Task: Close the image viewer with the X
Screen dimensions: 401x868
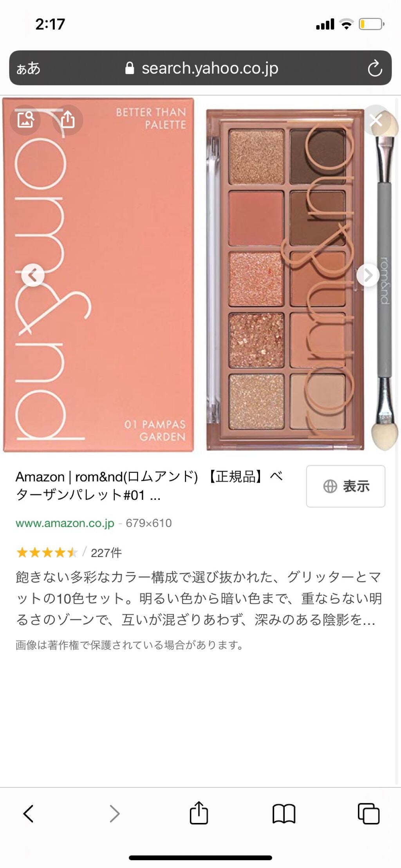Action: (376, 120)
